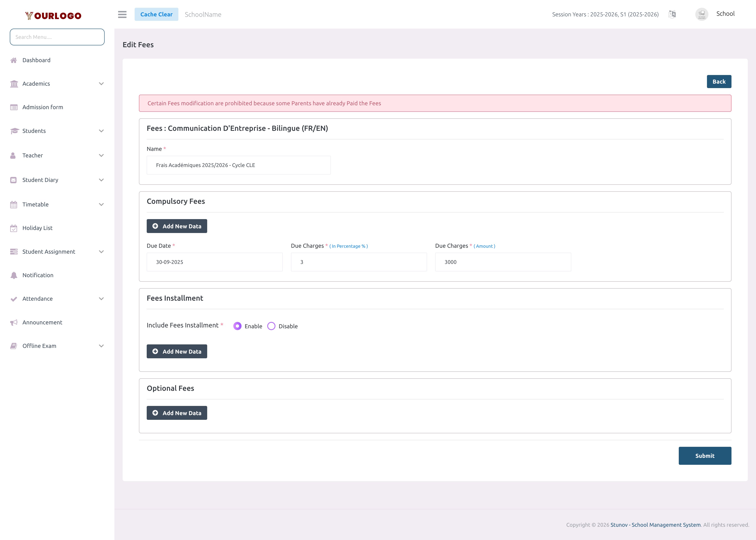This screenshot has width=756, height=540.
Task: Open the Dashboard home icon
Action: 14,60
